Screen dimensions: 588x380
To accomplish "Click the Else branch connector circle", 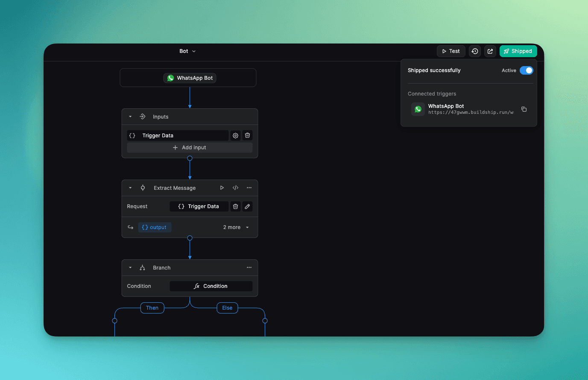I will pos(265,321).
